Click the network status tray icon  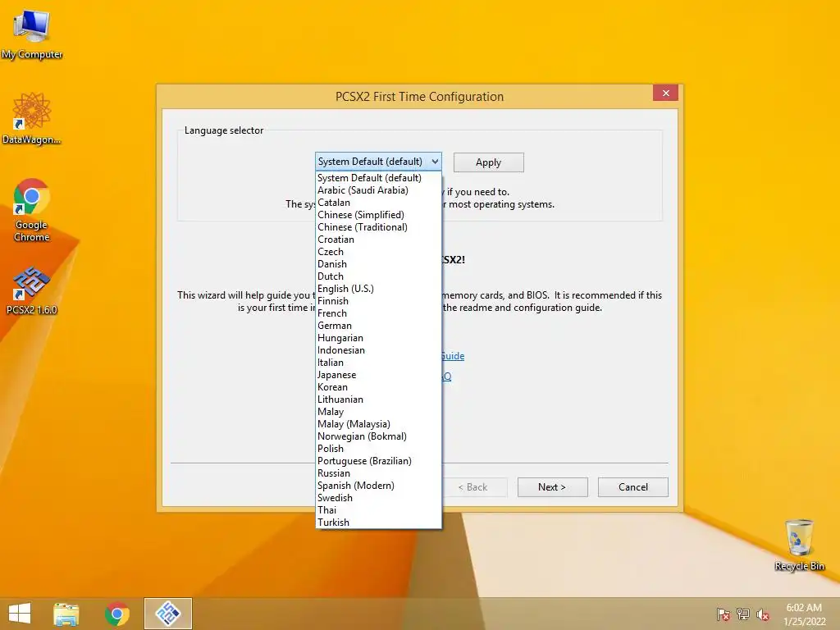tap(743, 614)
